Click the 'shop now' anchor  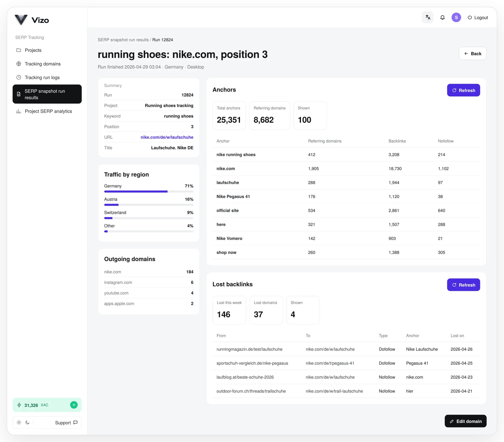click(226, 252)
